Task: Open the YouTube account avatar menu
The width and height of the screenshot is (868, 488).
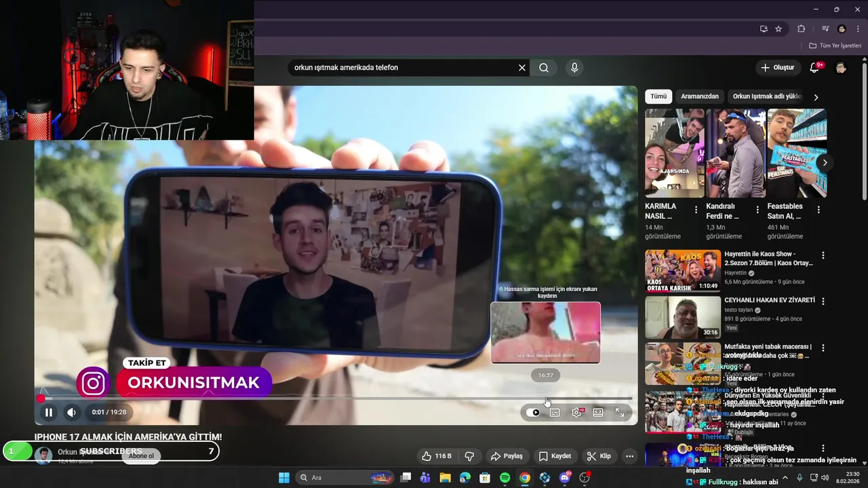Action: (841, 68)
